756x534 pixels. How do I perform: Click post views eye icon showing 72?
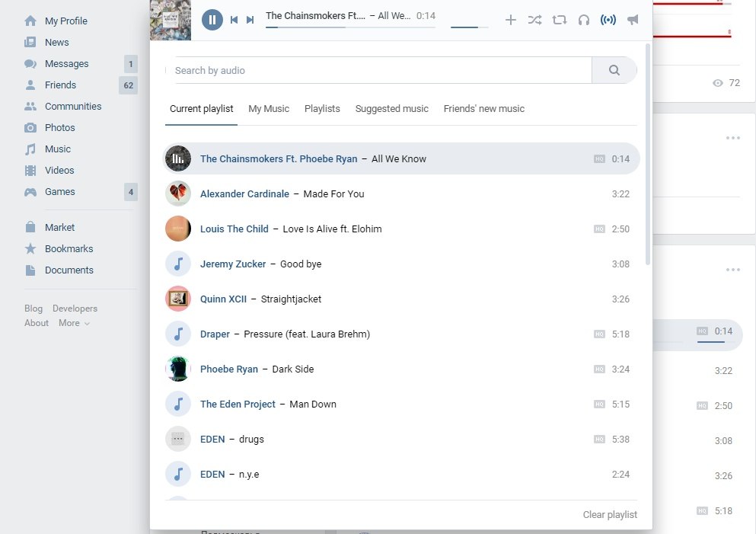click(717, 83)
